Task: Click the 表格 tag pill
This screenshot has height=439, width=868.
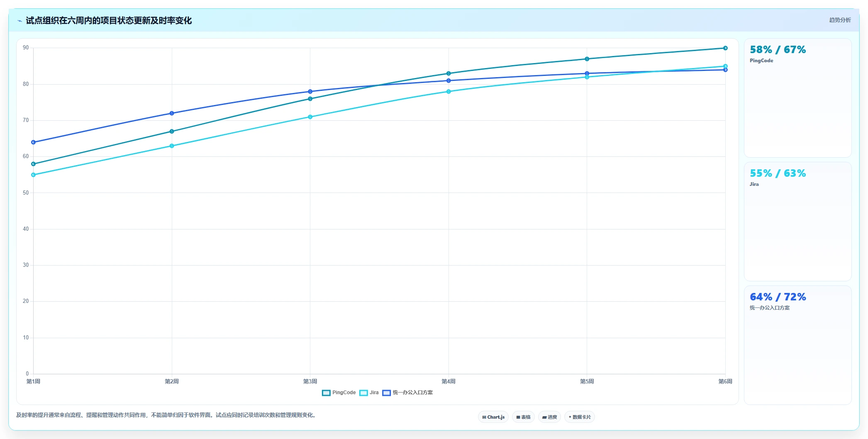Action: (523, 417)
